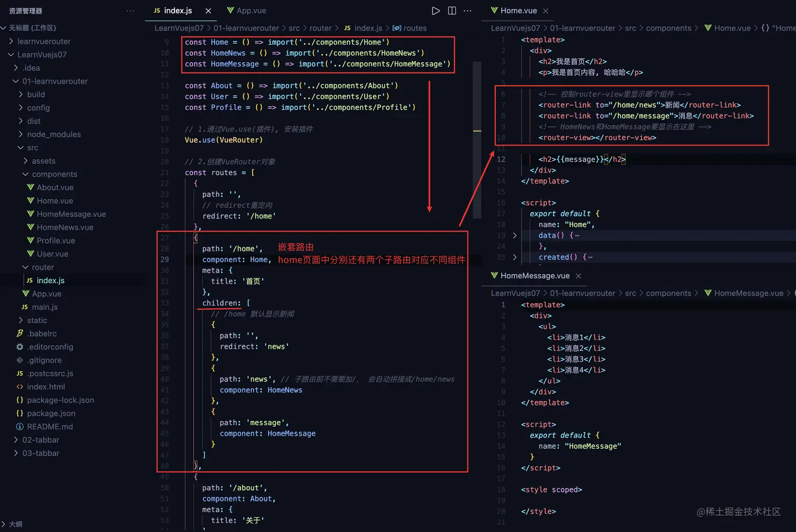The height and width of the screenshot is (532, 796).
Task: Run the current file with play icon
Action: pos(435,11)
